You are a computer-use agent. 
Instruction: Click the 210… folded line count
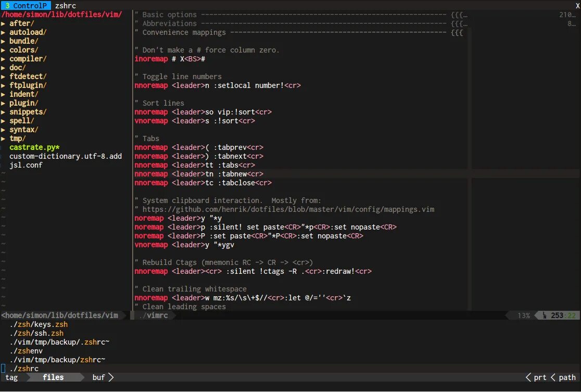point(567,15)
